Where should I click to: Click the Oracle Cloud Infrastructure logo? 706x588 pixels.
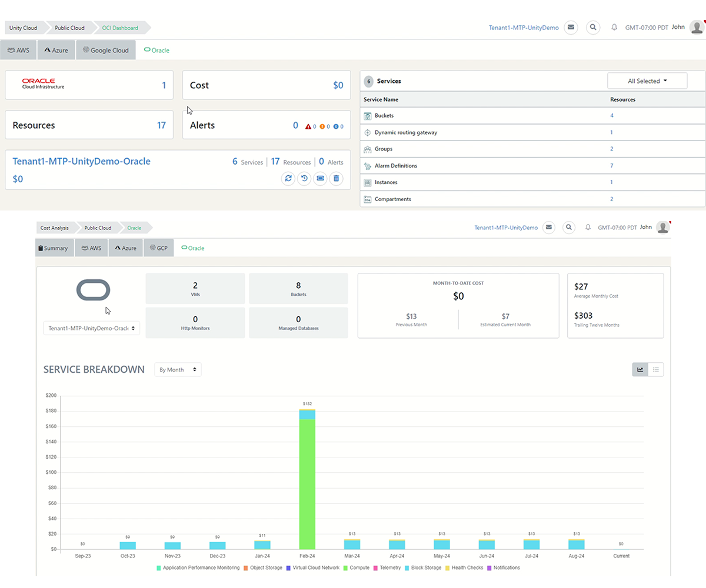coord(43,83)
